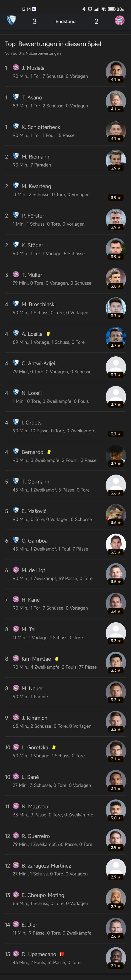Tap the 3.9 star rating of K. Stöger
This screenshot has width=131, height=980.
click(x=116, y=257)
